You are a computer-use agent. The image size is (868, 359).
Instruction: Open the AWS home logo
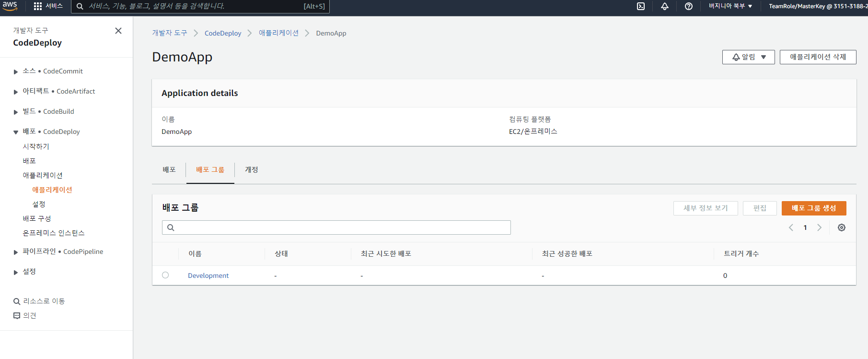10,6
